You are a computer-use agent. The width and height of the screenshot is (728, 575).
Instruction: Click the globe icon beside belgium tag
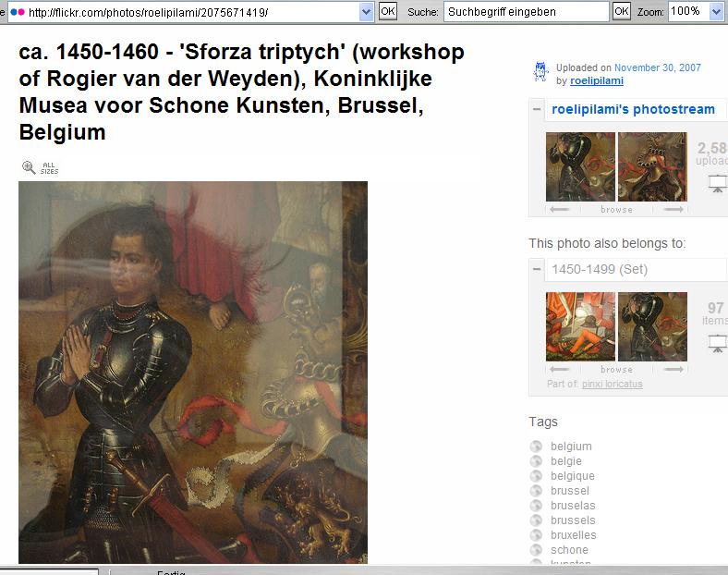(x=536, y=447)
